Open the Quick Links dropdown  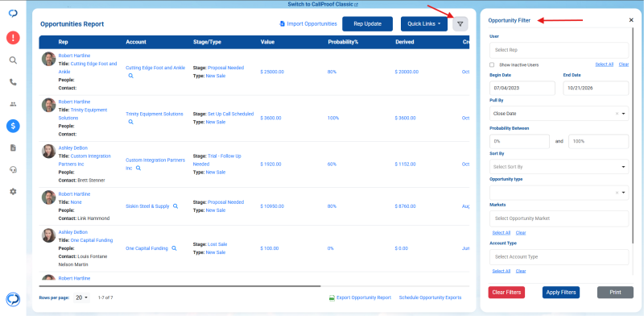(424, 24)
